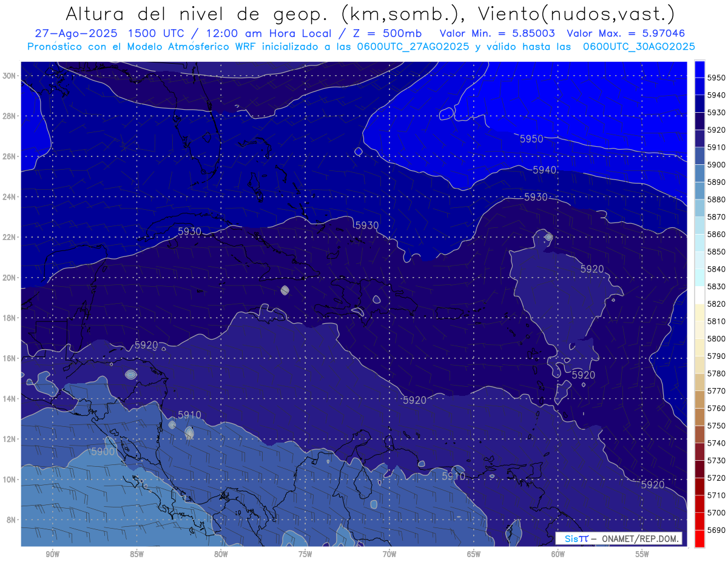Click "Valor Min. = 5.85003" in header
This screenshot has width=728, height=562.
pos(497,33)
